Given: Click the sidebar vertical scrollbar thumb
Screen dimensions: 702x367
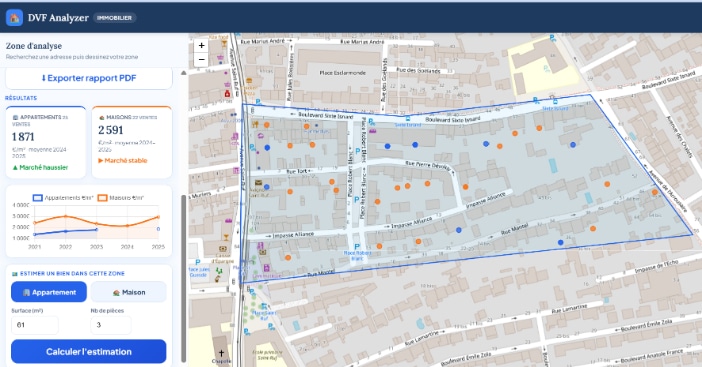Looking at the screenshot, I should 183,278.
